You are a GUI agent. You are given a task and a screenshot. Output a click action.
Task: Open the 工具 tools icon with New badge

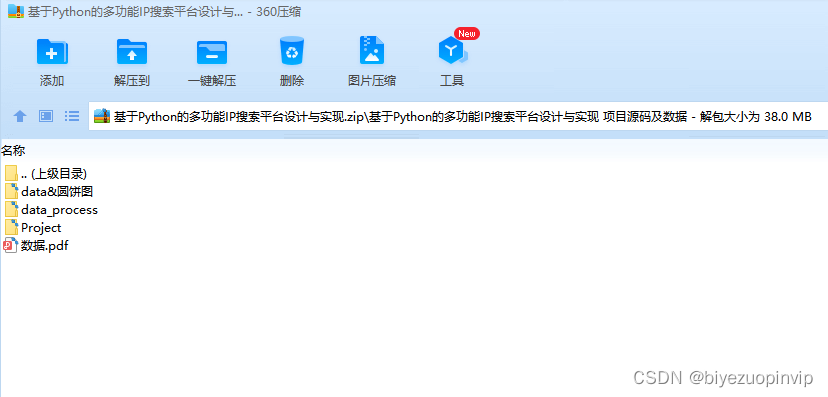452,51
